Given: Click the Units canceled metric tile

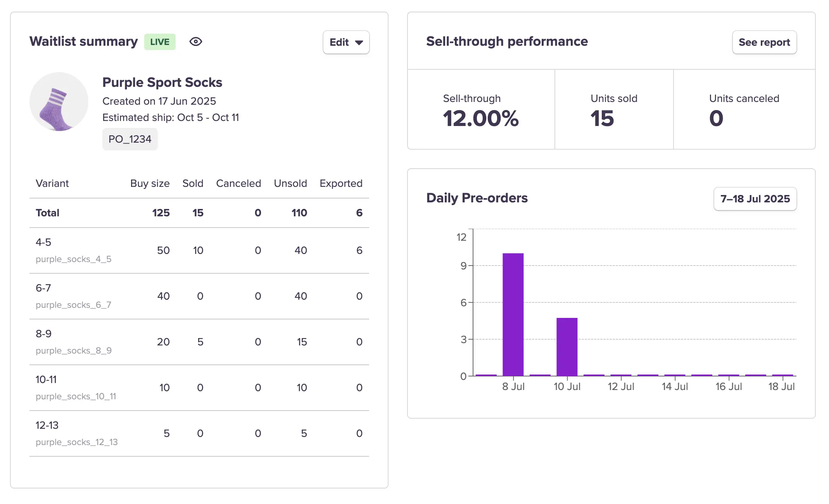Looking at the screenshot, I should click(x=744, y=110).
